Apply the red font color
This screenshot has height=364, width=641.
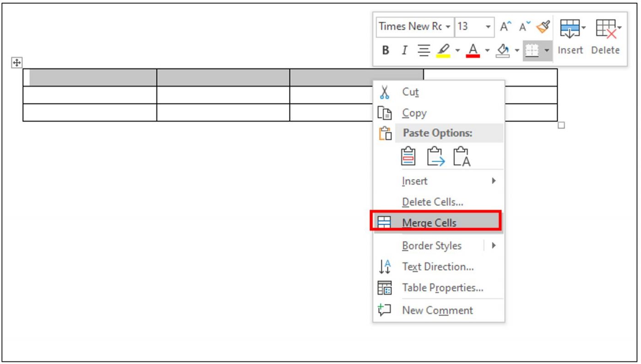coord(473,50)
